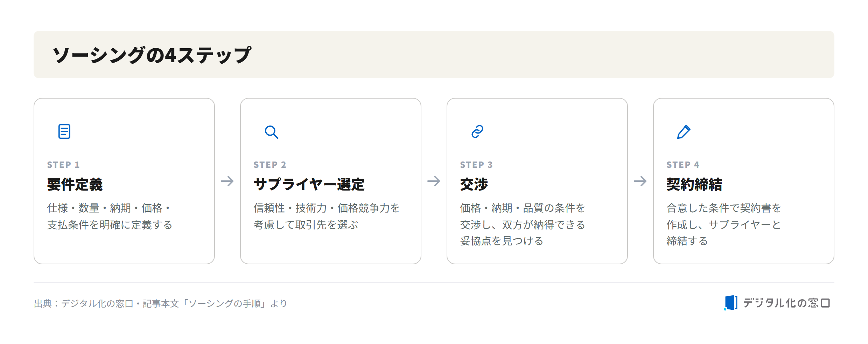Click the 出典 source citation text
Image resolution: width=868 pixels, height=344 pixels.
tap(161, 303)
